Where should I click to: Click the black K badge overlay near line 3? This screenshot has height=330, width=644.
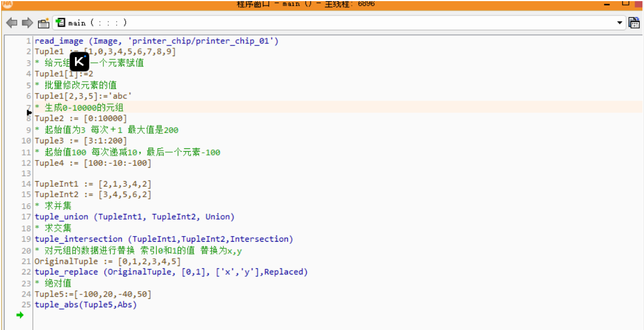coord(79,62)
